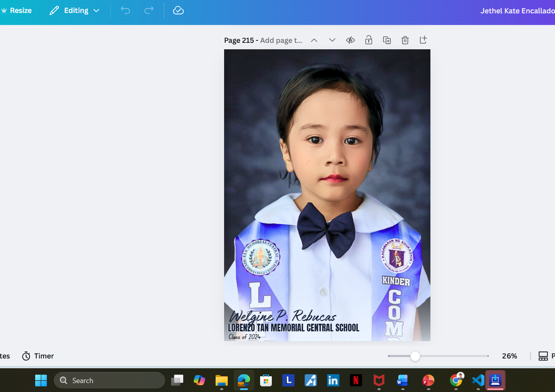Move page down with chevron
The image size is (555, 392).
[332, 40]
